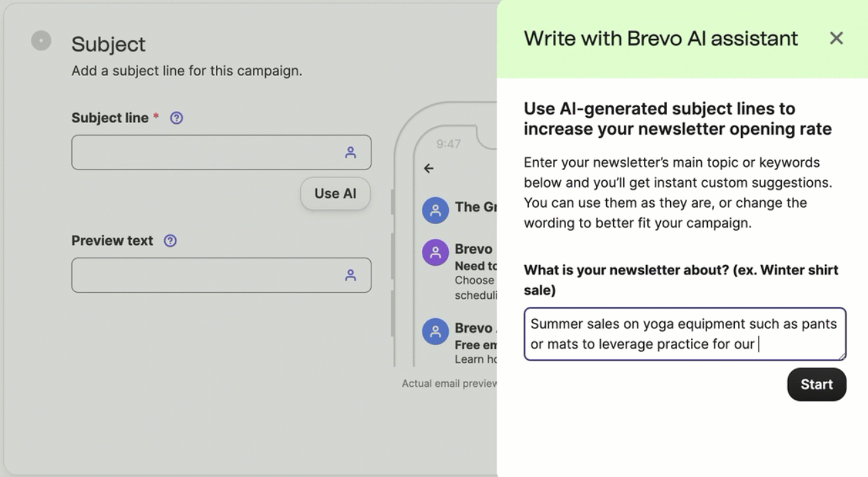Image resolution: width=868 pixels, height=477 pixels.
Task: Click into the newsletter topic text area
Action: point(684,334)
